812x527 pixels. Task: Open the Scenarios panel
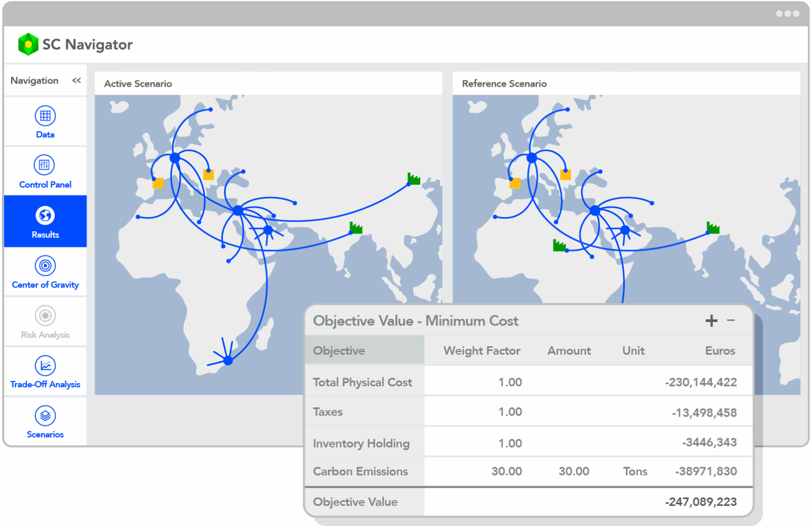(x=45, y=420)
